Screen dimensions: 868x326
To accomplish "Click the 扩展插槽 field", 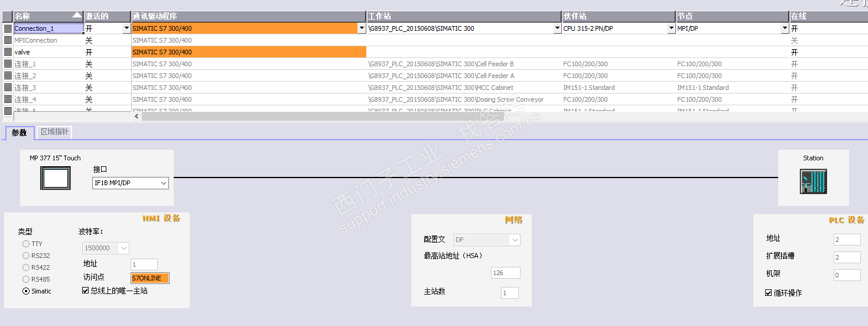I will [847, 257].
